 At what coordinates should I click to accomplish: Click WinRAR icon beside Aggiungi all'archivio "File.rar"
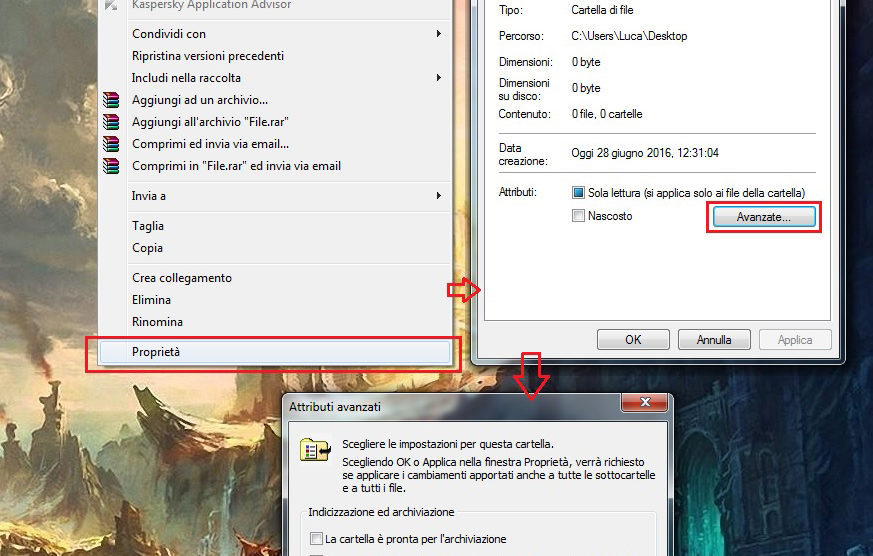click(x=111, y=122)
